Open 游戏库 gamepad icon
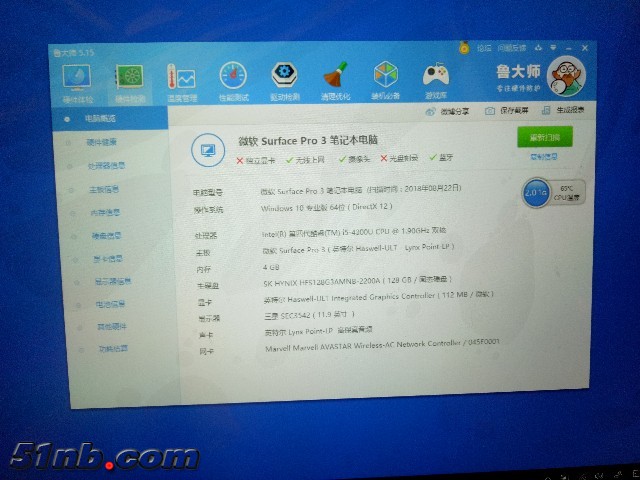This screenshot has height=480, width=640. click(436, 80)
